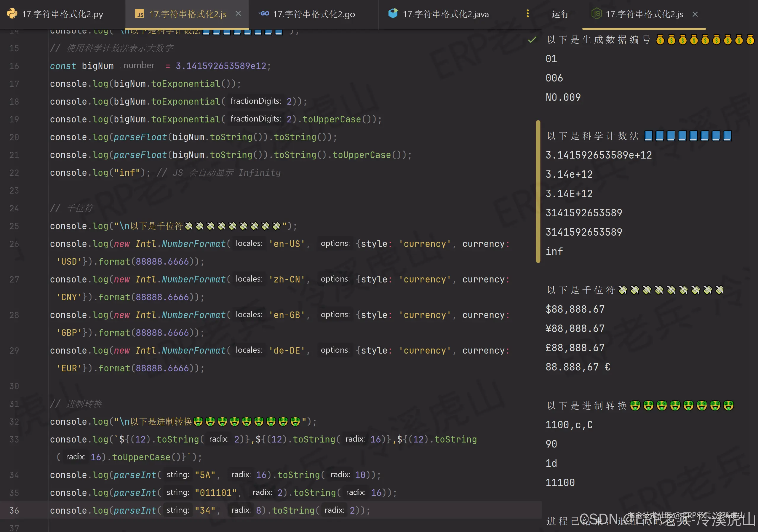The width and height of the screenshot is (758, 532).
Task: Click the Node.js icon on the output tab
Action: tap(596, 14)
